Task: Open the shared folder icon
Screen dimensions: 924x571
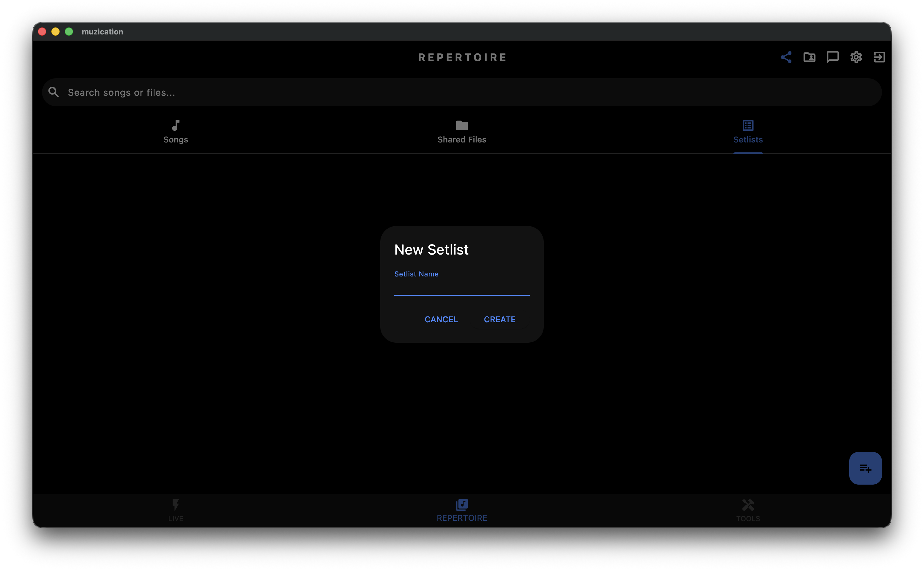Action: (809, 57)
